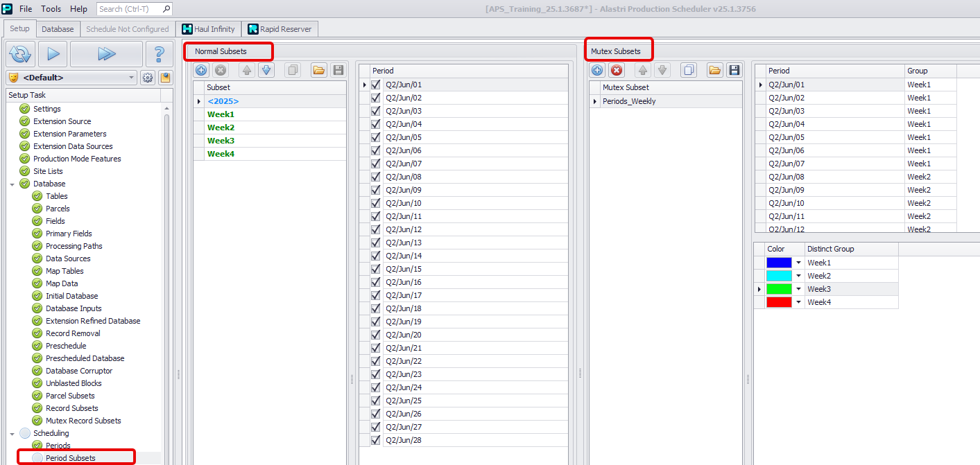Toggle the Q2/Jun/28 period checkbox

coord(376,440)
